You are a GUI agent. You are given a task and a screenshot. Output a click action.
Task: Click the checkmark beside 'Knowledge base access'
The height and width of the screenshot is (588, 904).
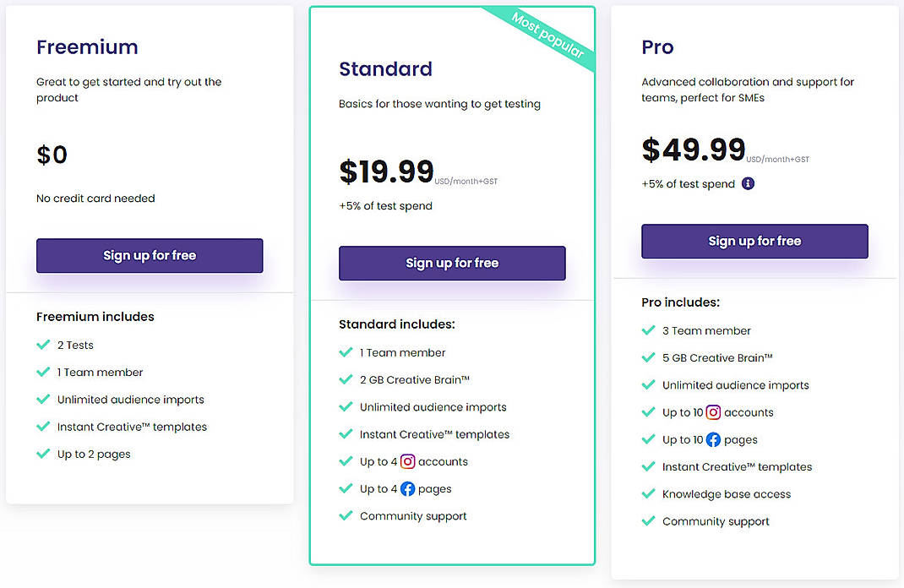pyautogui.click(x=648, y=493)
